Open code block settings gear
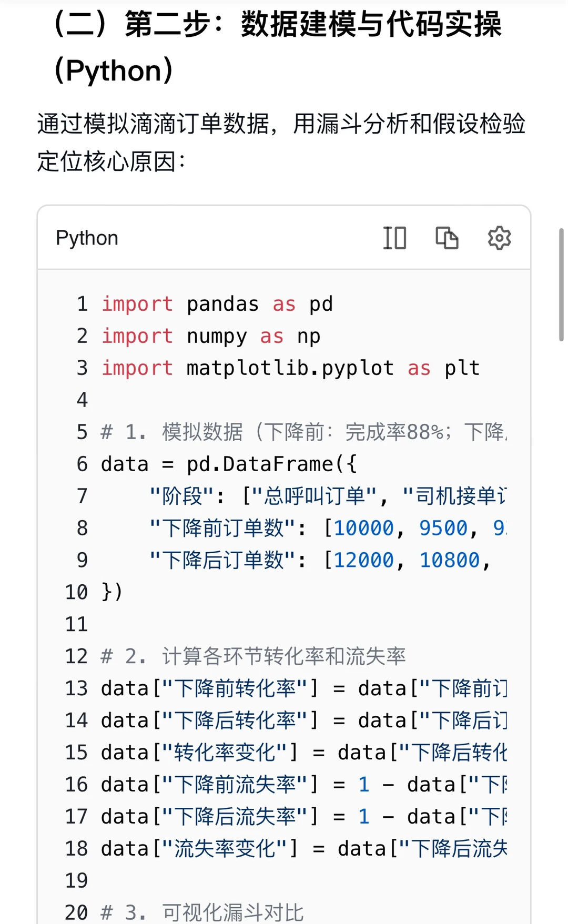This screenshot has width=568, height=924. (499, 238)
